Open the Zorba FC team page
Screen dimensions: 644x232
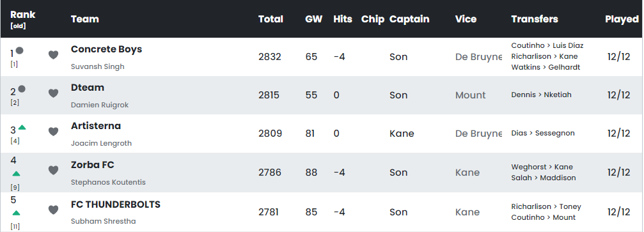coord(92,165)
